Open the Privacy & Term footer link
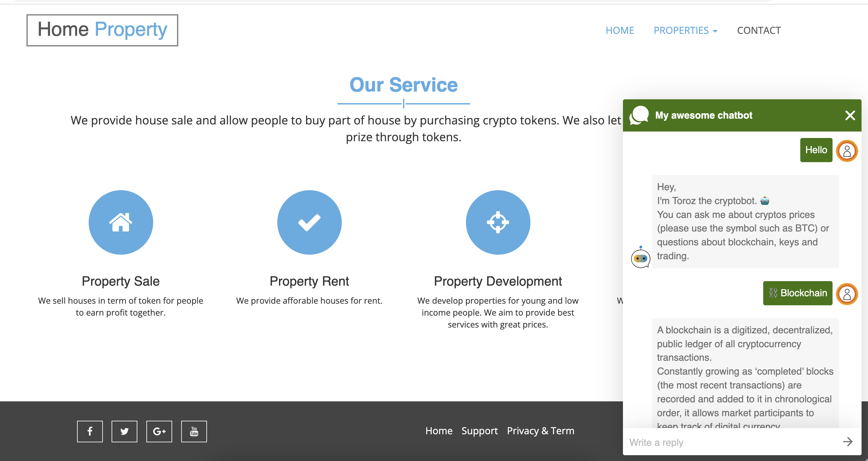This screenshot has height=461, width=868. [540, 431]
